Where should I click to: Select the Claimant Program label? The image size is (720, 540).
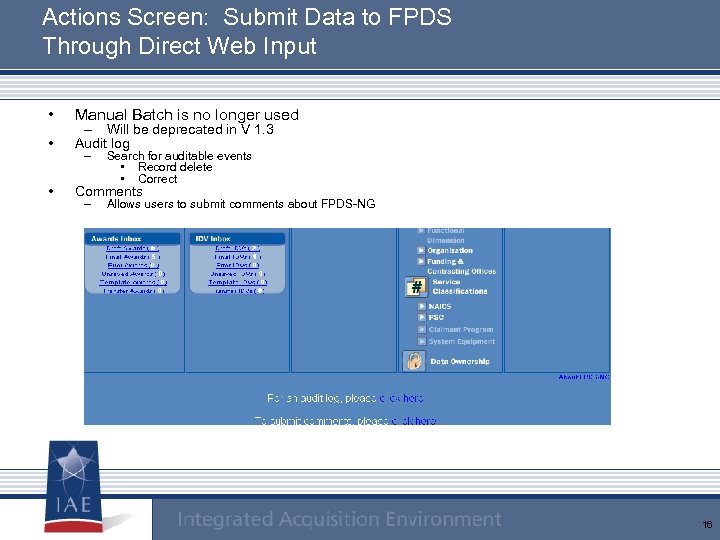461,329
